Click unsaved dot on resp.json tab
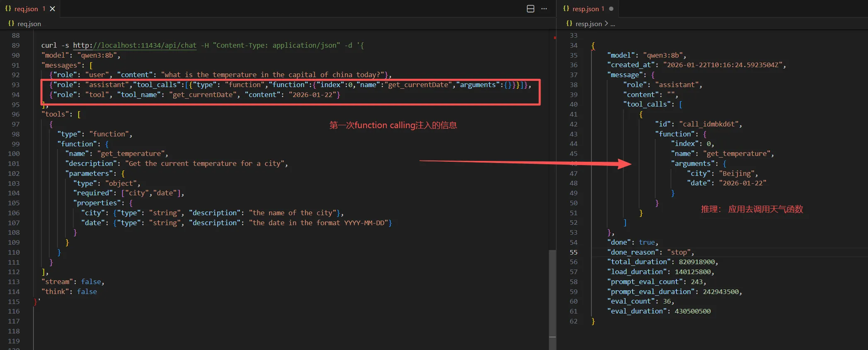Image resolution: width=868 pixels, height=350 pixels. (x=611, y=9)
